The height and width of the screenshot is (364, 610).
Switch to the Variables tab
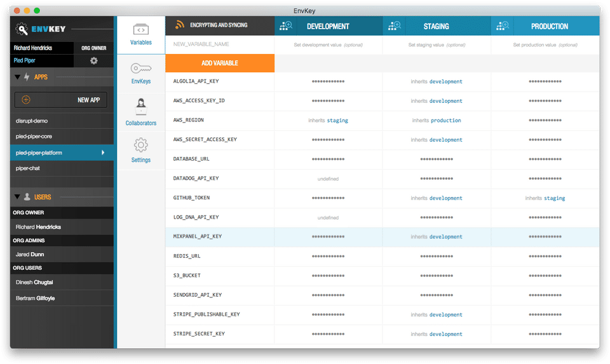point(141,35)
